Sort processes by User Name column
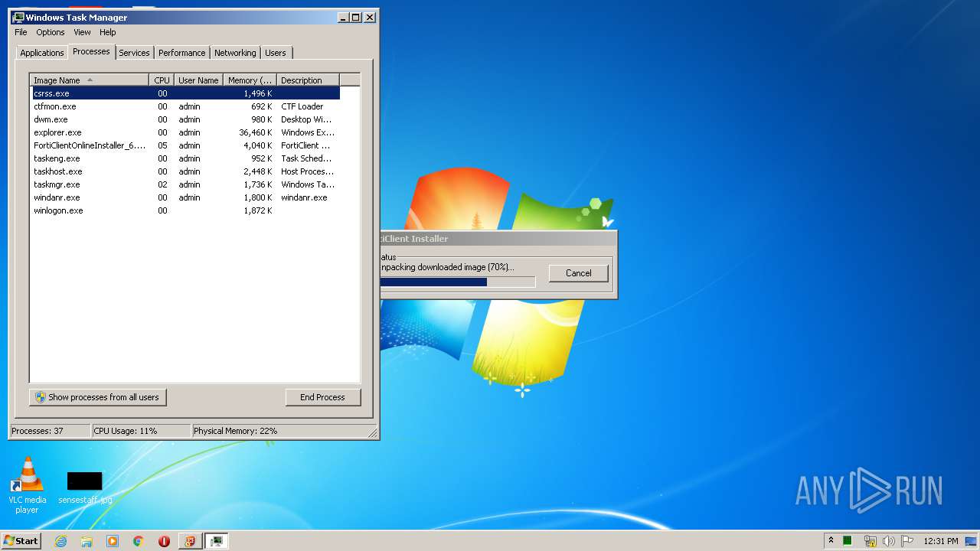This screenshot has height=551, width=980. 198,80
